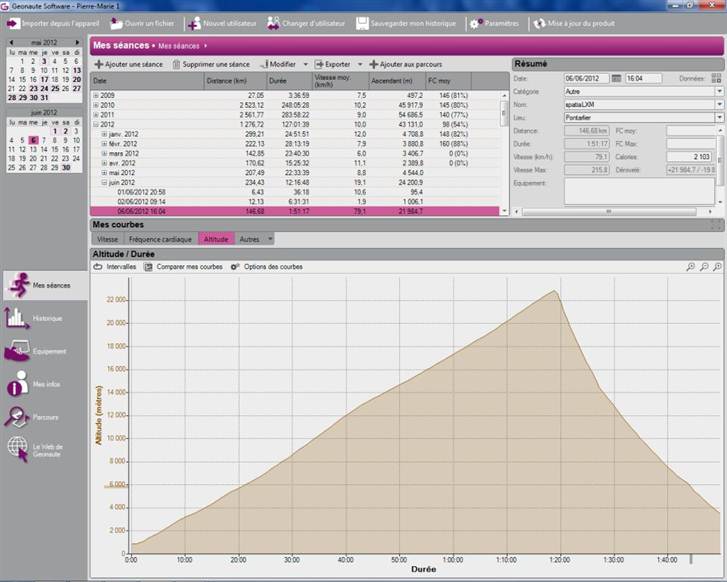This screenshot has height=582, width=727.
Task: Select day 6 in juin 2012 calendar
Action: click(33, 140)
